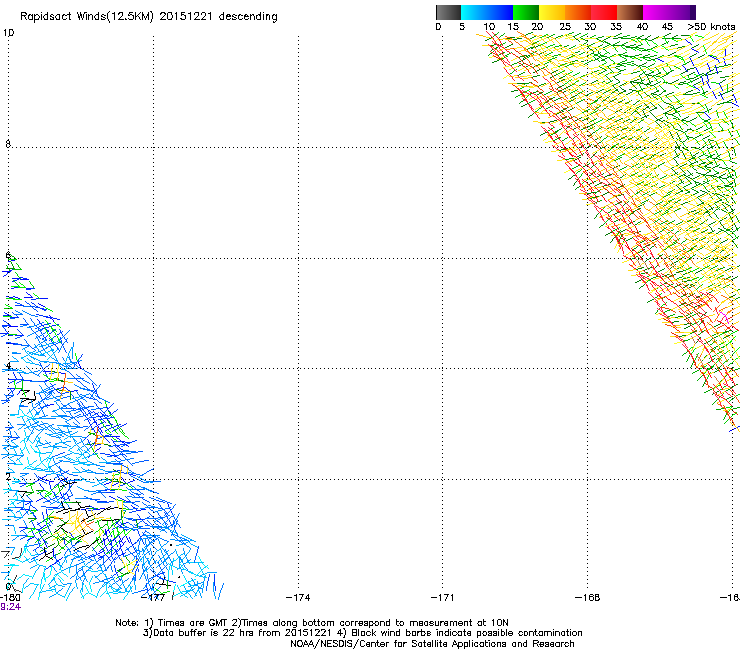740x650 pixels.
Task: Click the longitude label '-168'
Action: [588, 598]
